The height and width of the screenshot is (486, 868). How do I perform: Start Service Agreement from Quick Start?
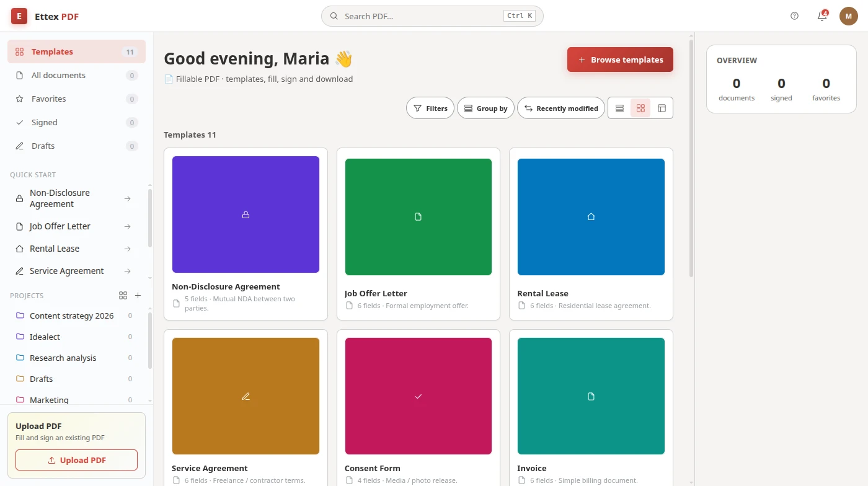click(74, 271)
